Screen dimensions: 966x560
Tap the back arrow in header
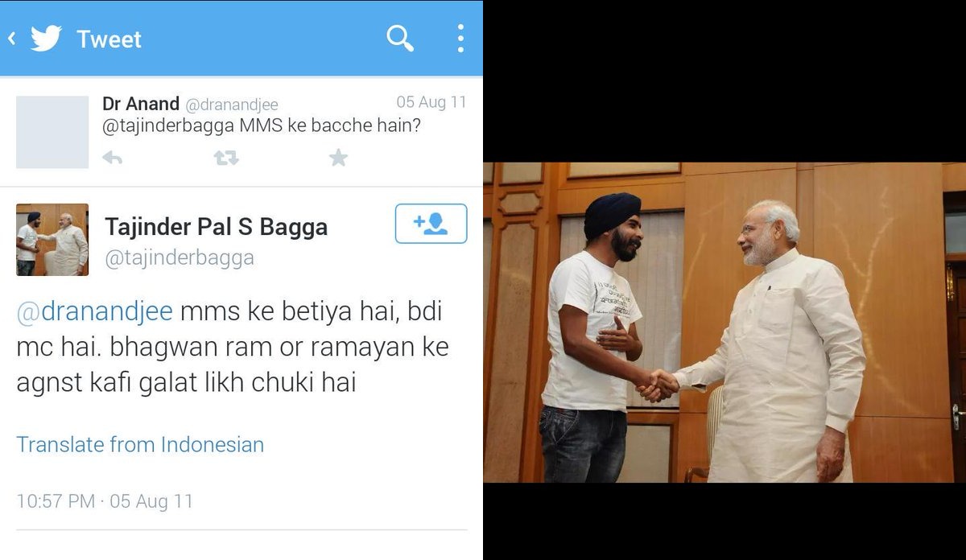coord(12,39)
